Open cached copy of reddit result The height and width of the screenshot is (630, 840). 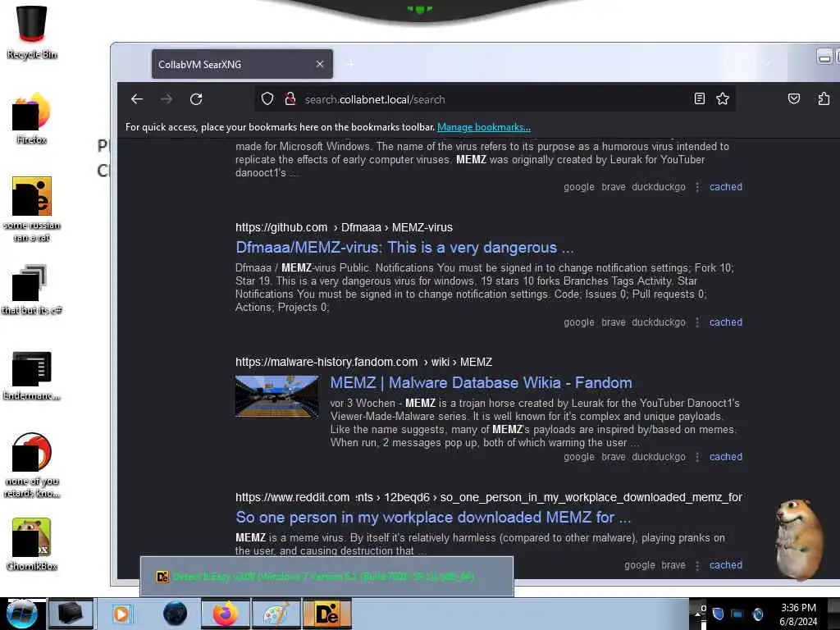(x=726, y=565)
